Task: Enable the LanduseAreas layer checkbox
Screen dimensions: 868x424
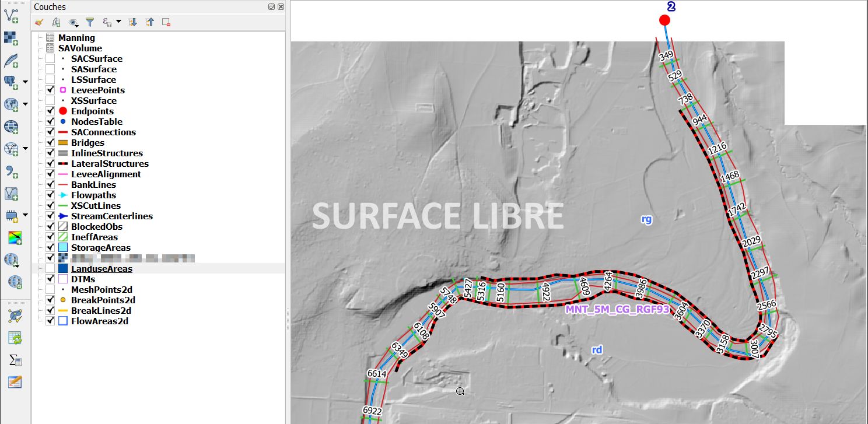Action: click(x=50, y=269)
